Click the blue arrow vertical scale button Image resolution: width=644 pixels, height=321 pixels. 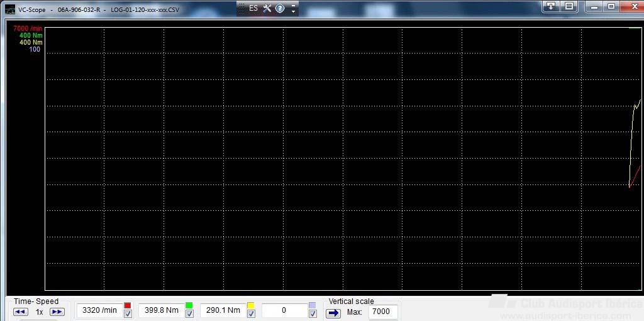(333, 313)
